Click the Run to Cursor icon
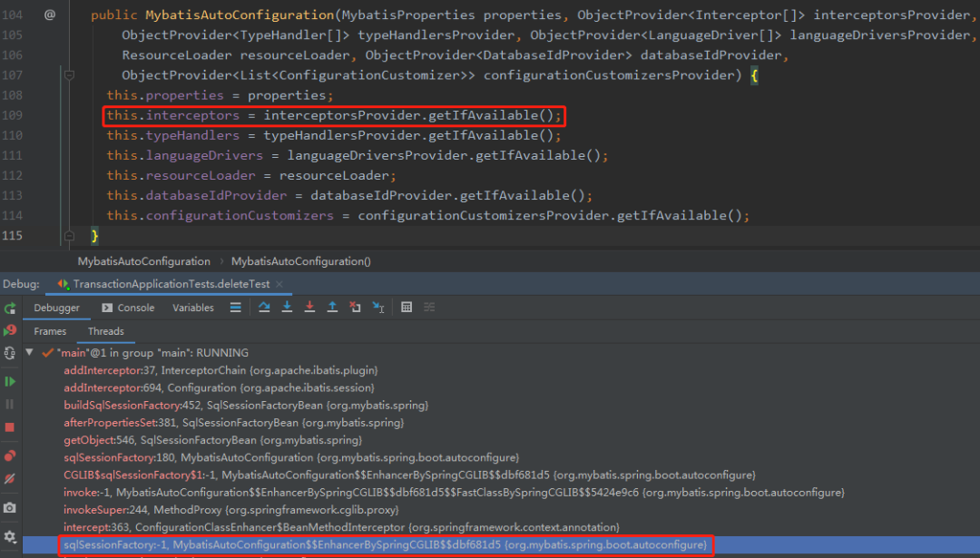Screen dimensions: 980x558 378,307
